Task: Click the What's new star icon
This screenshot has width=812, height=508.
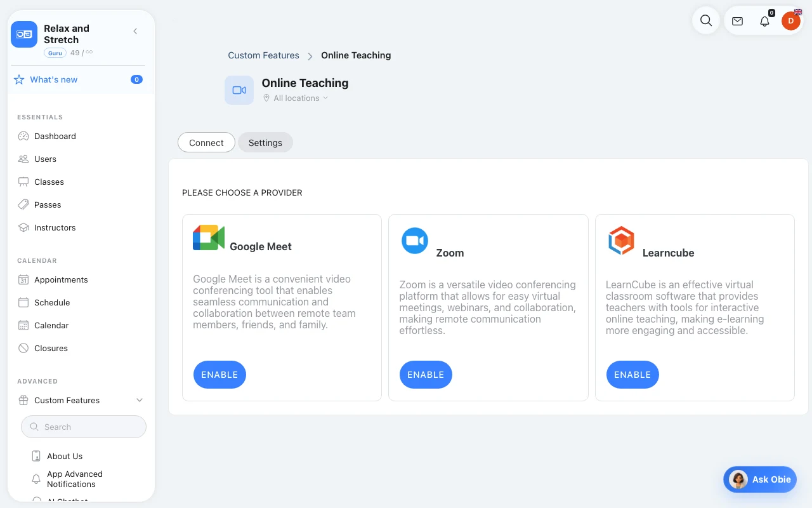Action: coord(19,79)
